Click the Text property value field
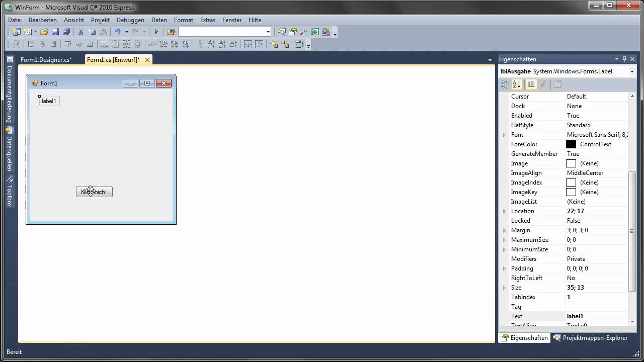This screenshot has height=362, width=644. [x=596, y=316]
